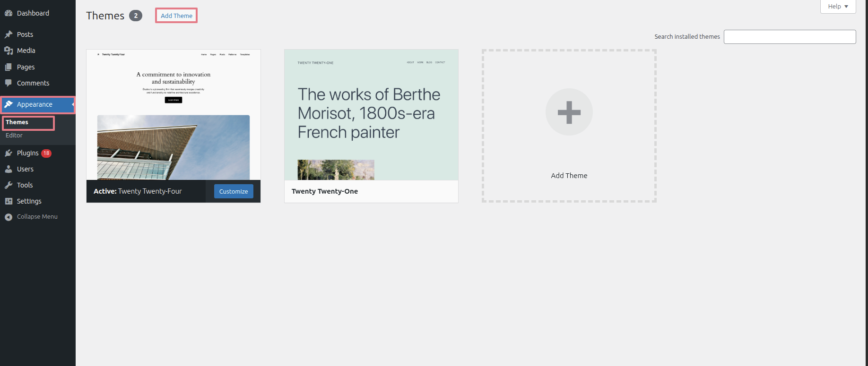Click the Dashboard gauge icon

[9, 13]
